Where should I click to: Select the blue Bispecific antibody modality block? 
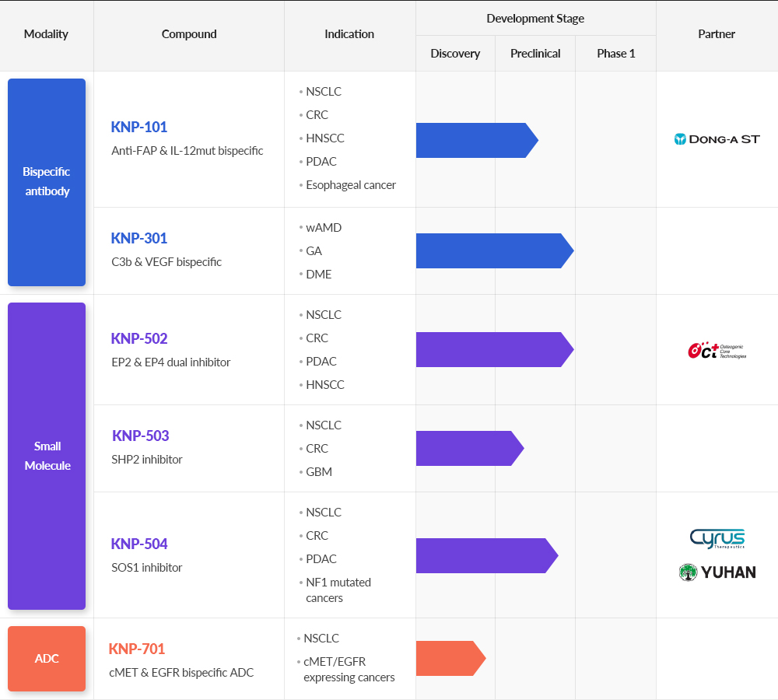tap(47, 182)
